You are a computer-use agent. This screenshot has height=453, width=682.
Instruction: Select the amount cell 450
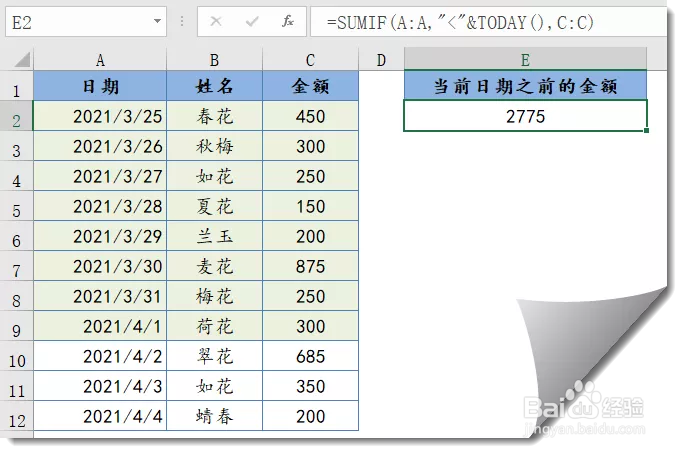coord(310,116)
